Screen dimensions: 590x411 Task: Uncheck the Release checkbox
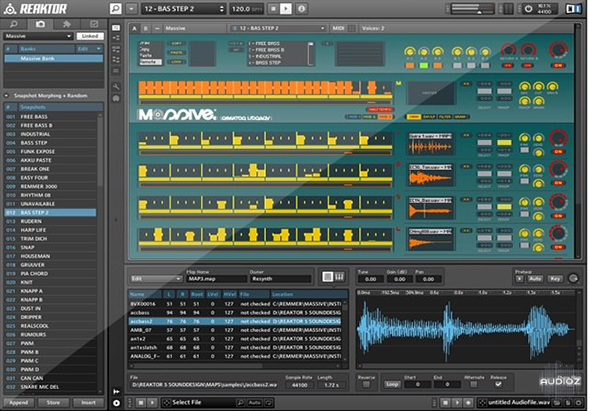(x=498, y=384)
